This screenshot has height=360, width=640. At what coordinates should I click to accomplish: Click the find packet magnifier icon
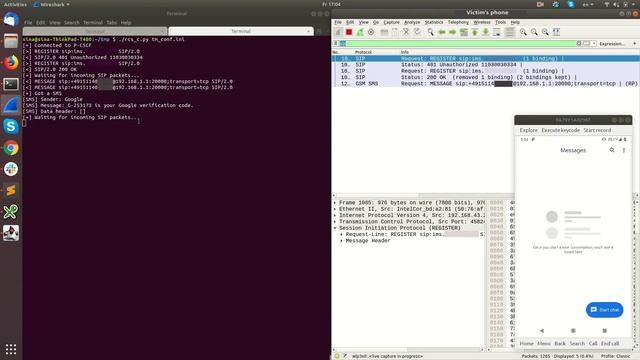431,32
